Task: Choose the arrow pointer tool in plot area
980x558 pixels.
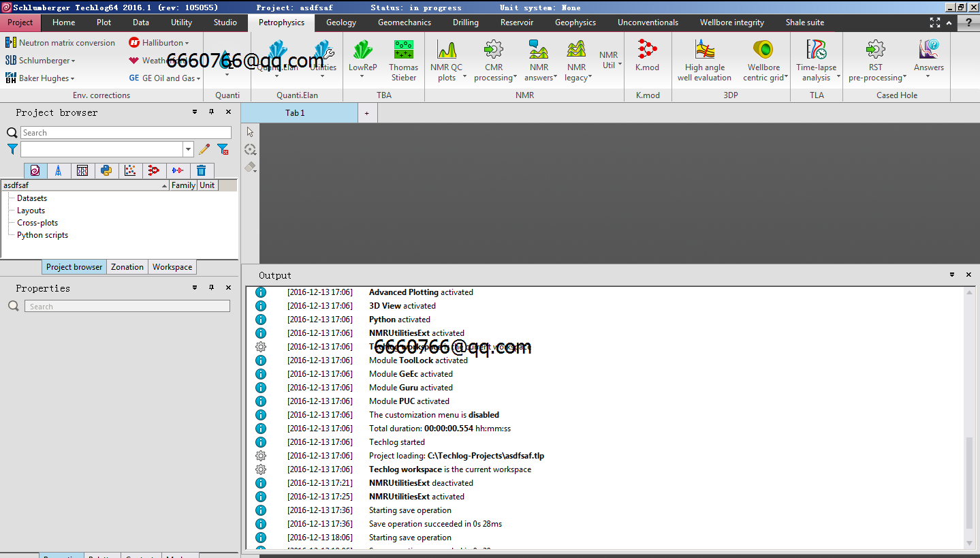Action: tap(250, 132)
